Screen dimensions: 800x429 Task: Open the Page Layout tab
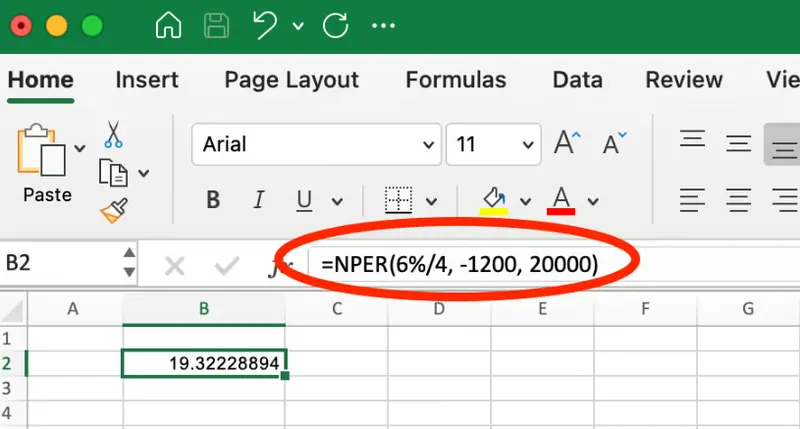291,80
